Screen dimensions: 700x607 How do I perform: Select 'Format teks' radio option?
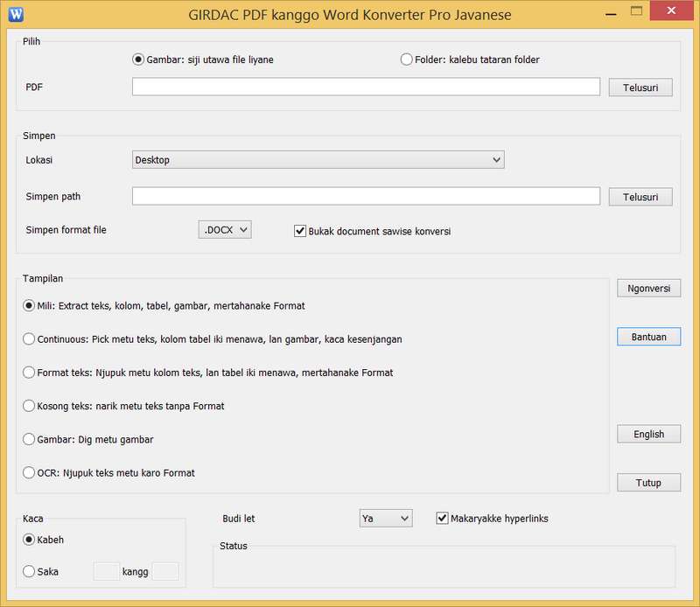(30, 373)
